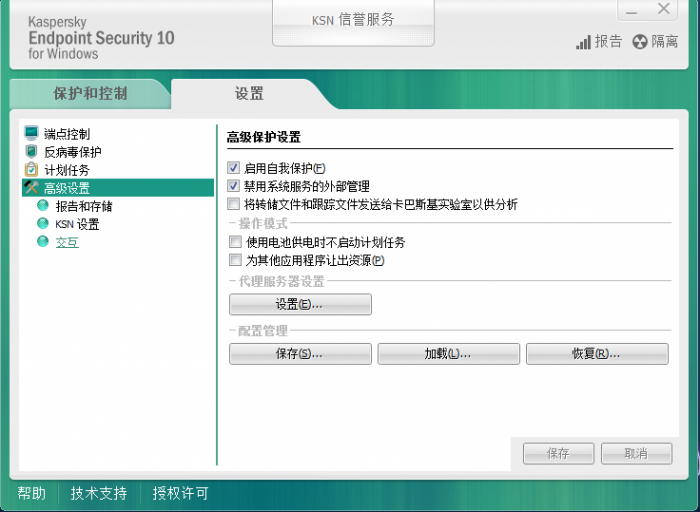The height and width of the screenshot is (512, 700).
Task: Click 恢复(R)... to restore settings
Action: click(597, 354)
